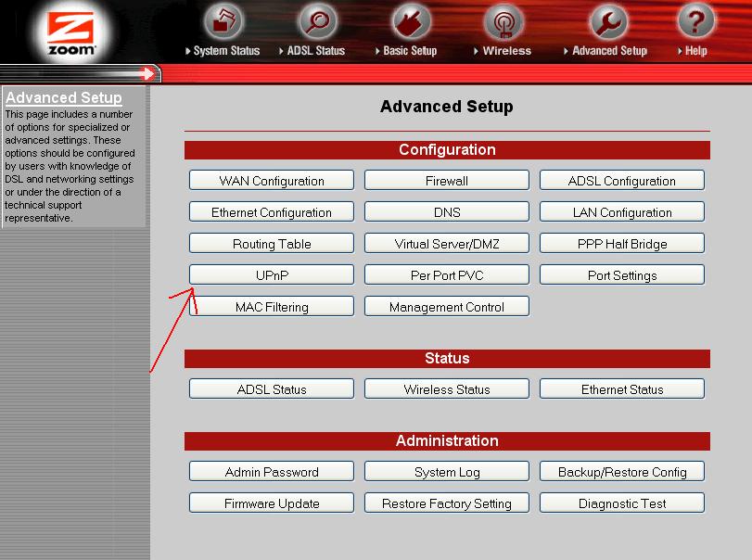Start a Firmware Update
Viewport: 752px width, 560px height.
click(x=272, y=503)
